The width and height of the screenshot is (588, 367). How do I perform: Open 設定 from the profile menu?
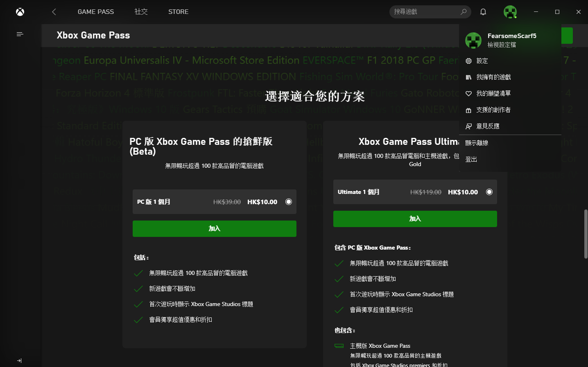(x=510, y=61)
